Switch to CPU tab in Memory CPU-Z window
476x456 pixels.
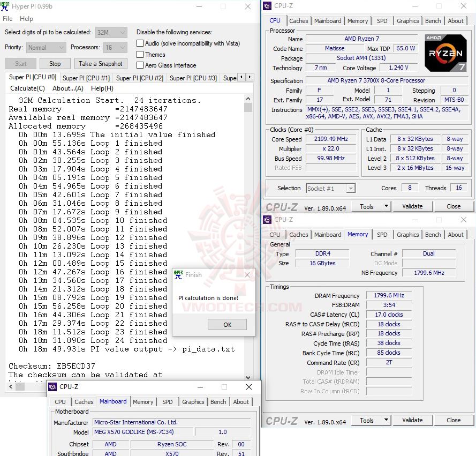(x=275, y=235)
